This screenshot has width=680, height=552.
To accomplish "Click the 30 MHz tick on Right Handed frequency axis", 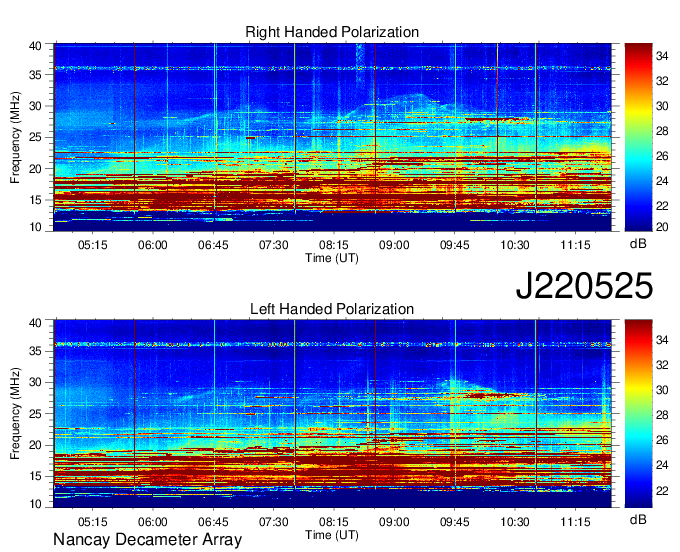I will tap(35, 106).
